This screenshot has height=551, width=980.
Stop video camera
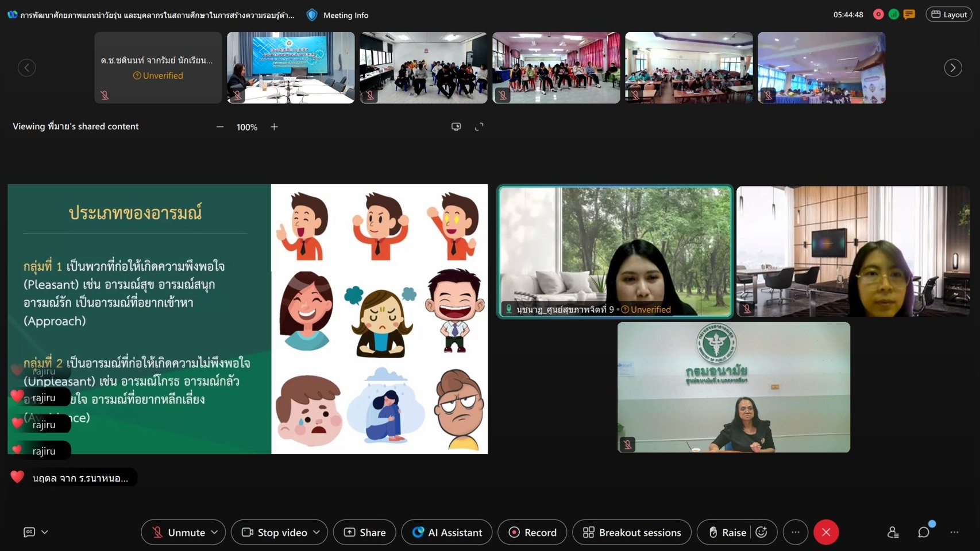pyautogui.click(x=275, y=533)
